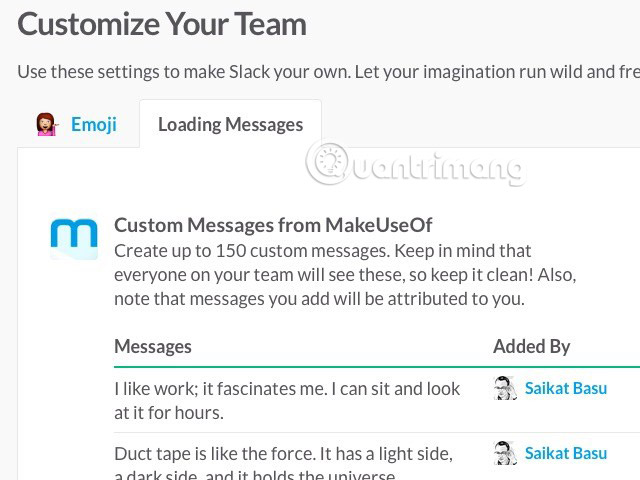Switch to the Emoji tab label
The image size is (640, 480).
(93, 125)
